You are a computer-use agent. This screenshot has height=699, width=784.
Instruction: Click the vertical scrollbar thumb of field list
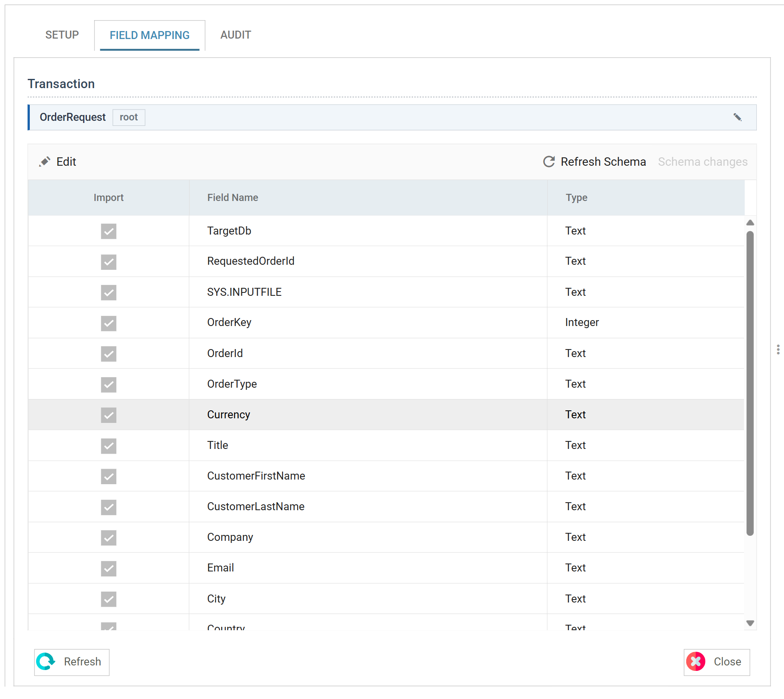750,383
